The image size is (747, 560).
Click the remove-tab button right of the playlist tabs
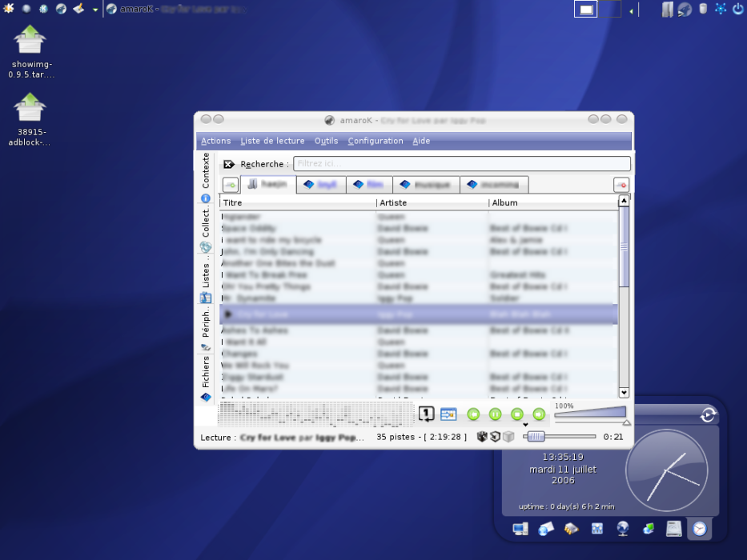[x=621, y=185]
